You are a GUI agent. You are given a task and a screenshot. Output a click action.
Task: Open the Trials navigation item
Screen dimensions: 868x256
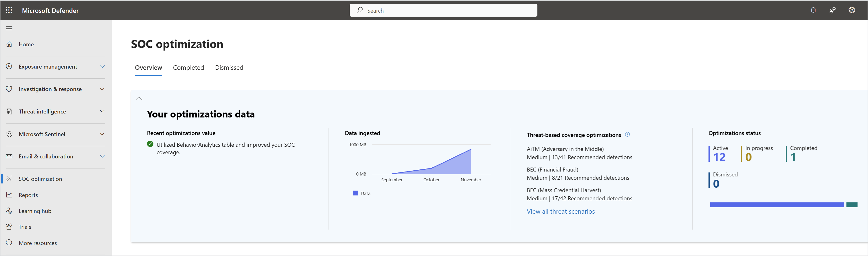(x=25, y=227)
